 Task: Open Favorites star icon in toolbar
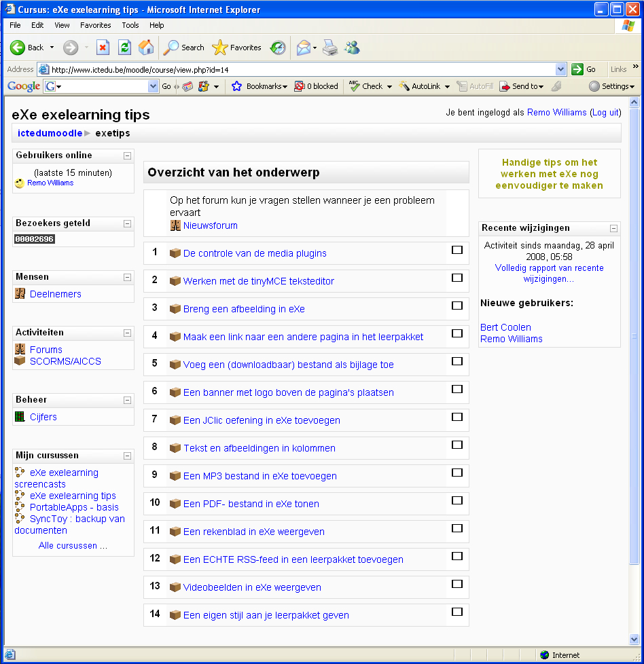click(x=219, y=48)
